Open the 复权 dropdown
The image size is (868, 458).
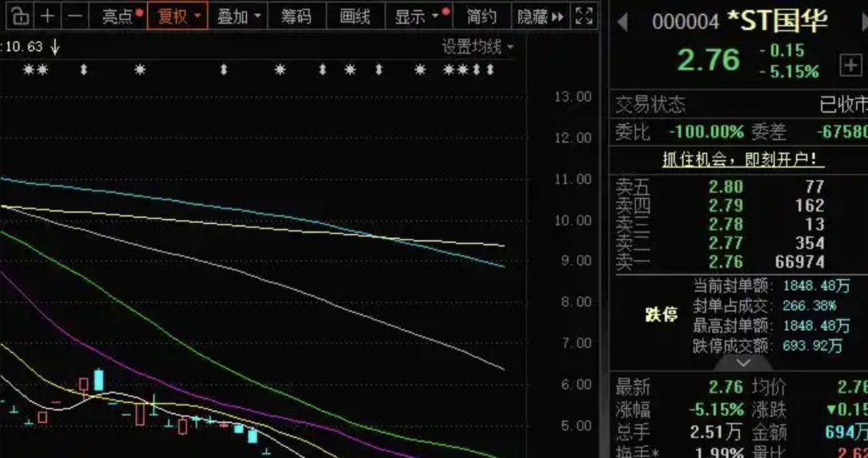pyautogui.click(x=178, y=16)
